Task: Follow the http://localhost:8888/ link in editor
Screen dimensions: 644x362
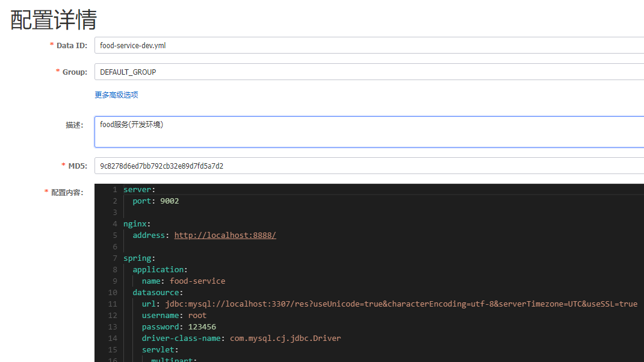Action: (224, 236)
